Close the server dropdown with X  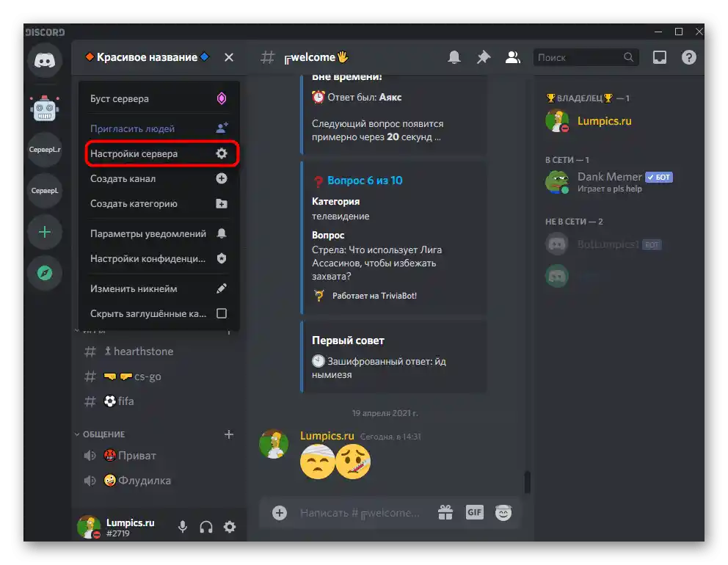(x=229, y=57)
